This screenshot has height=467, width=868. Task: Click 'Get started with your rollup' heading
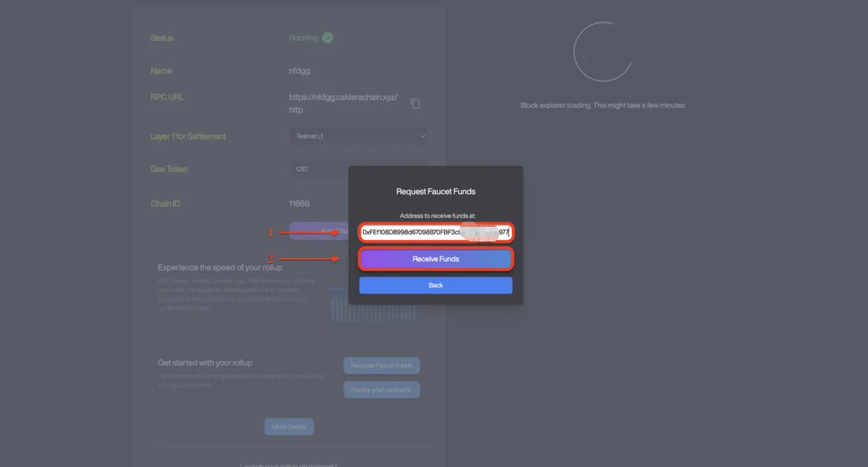(205, 363)
